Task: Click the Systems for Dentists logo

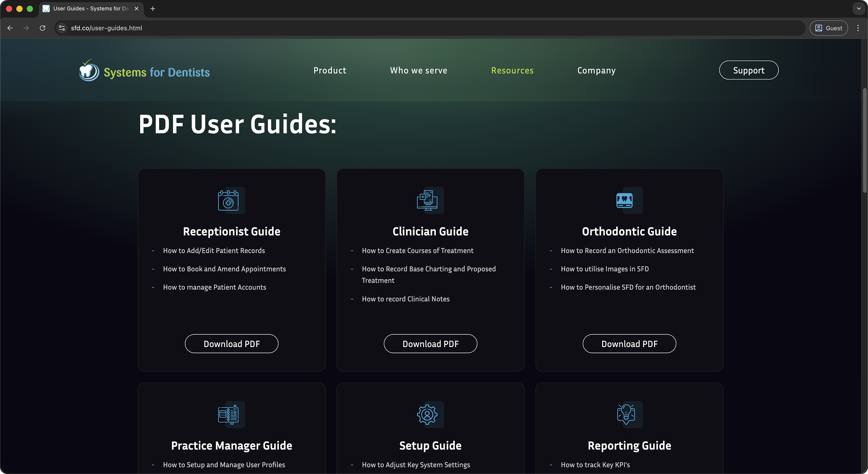Action: click(144, 70)
